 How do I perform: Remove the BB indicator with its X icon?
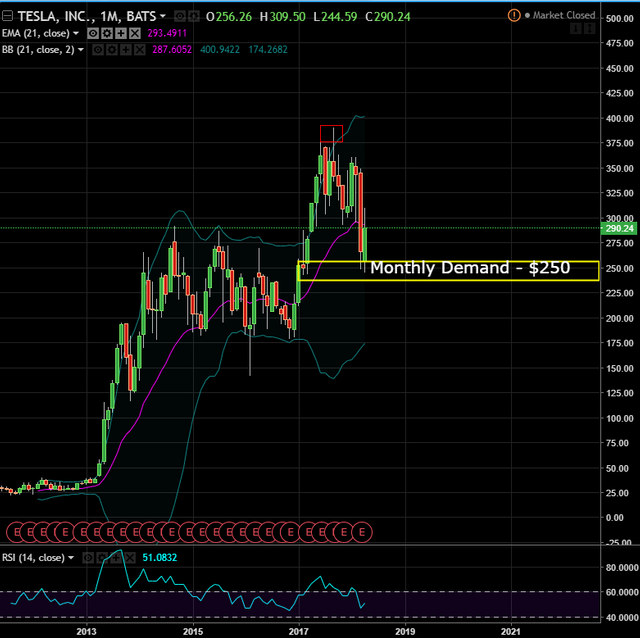pos(140,50)
